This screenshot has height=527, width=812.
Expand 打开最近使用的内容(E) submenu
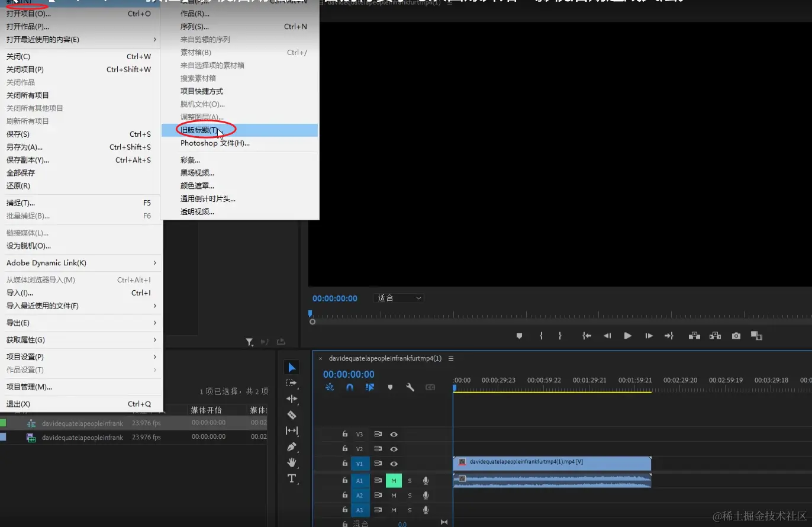pyautogui.click(x=82, y=40)
